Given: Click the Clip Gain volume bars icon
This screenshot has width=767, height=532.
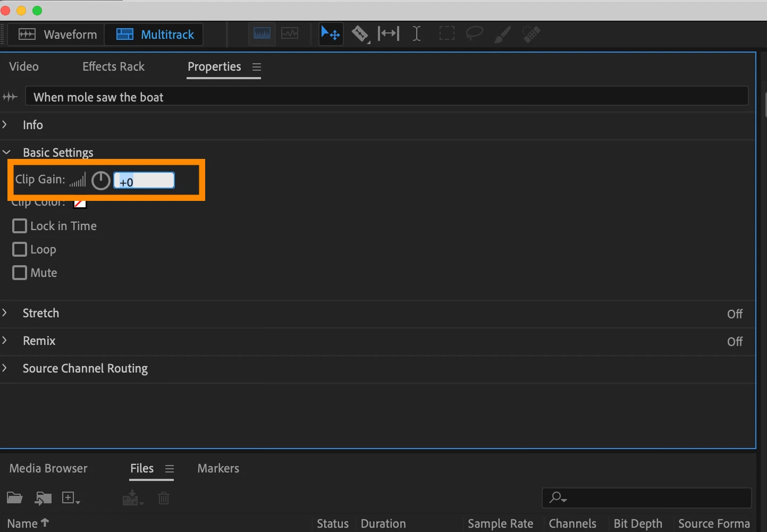Looking at the screenshot, I should [x=78, y=180].
